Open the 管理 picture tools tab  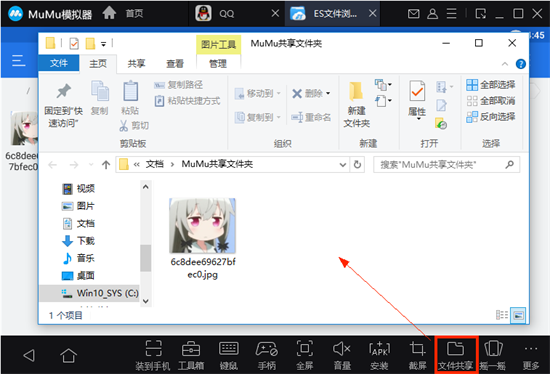point(218,64)
